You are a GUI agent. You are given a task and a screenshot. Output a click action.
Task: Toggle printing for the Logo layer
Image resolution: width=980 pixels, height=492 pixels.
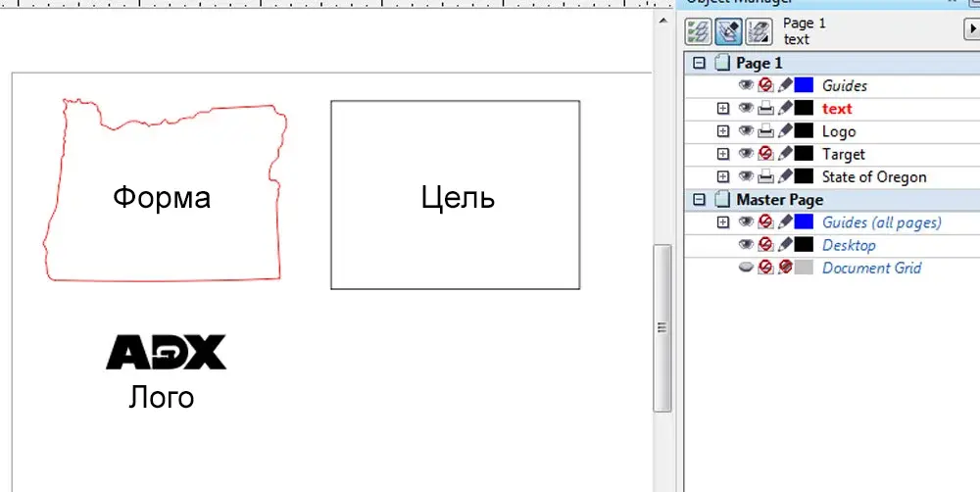pos(765,131)
